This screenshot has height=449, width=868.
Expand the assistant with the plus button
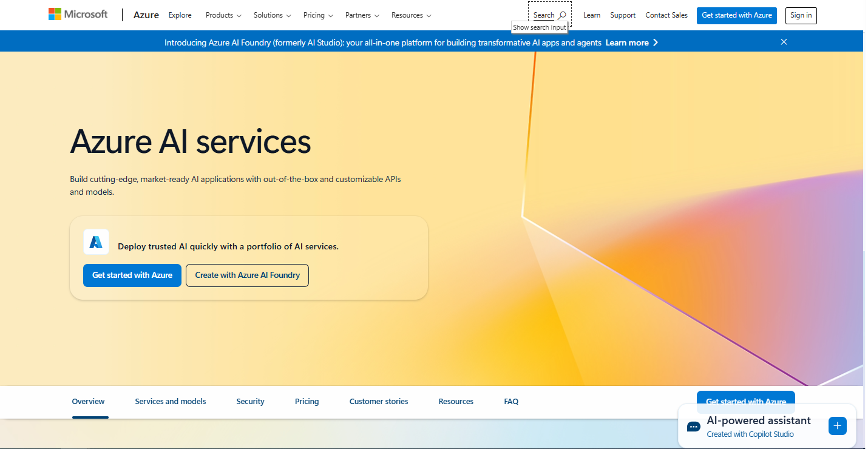(x=837, y=426)
